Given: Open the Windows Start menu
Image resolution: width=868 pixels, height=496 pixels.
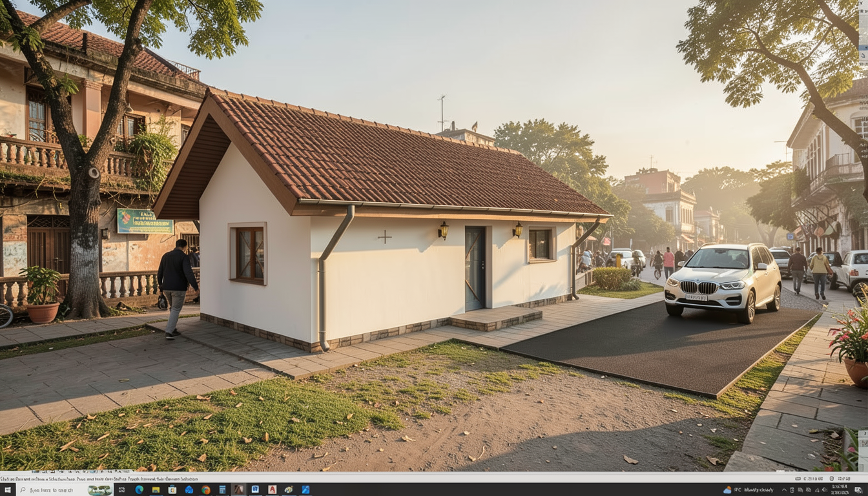Looking at the screenshot, I should tap(6, 490).
